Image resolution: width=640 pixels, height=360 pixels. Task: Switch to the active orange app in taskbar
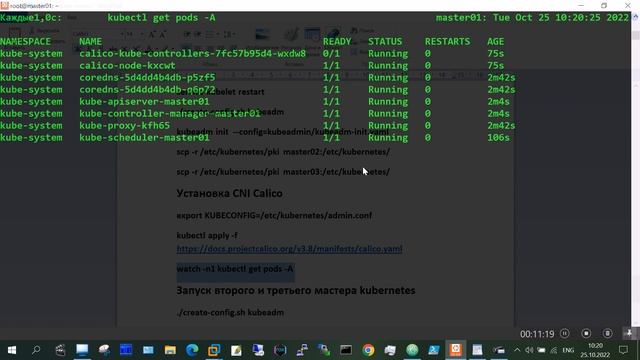pyautogui.click(x=456, y=349)
